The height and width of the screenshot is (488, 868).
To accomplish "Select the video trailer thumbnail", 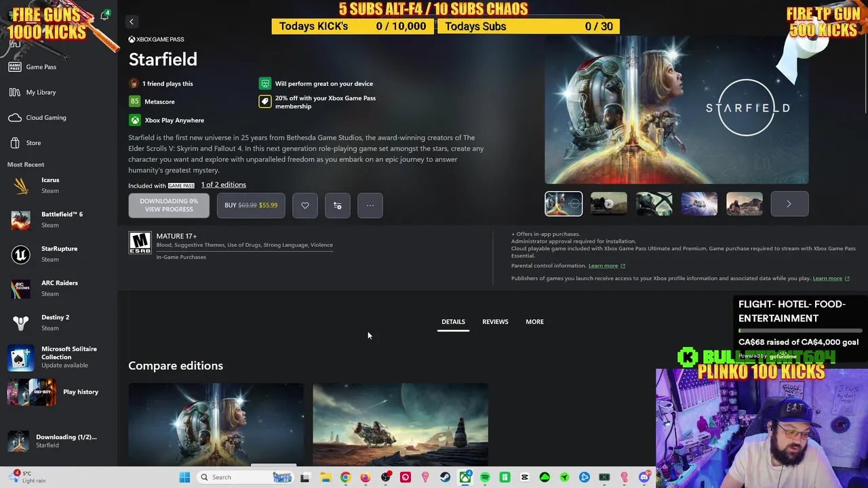I will (609, 204).
